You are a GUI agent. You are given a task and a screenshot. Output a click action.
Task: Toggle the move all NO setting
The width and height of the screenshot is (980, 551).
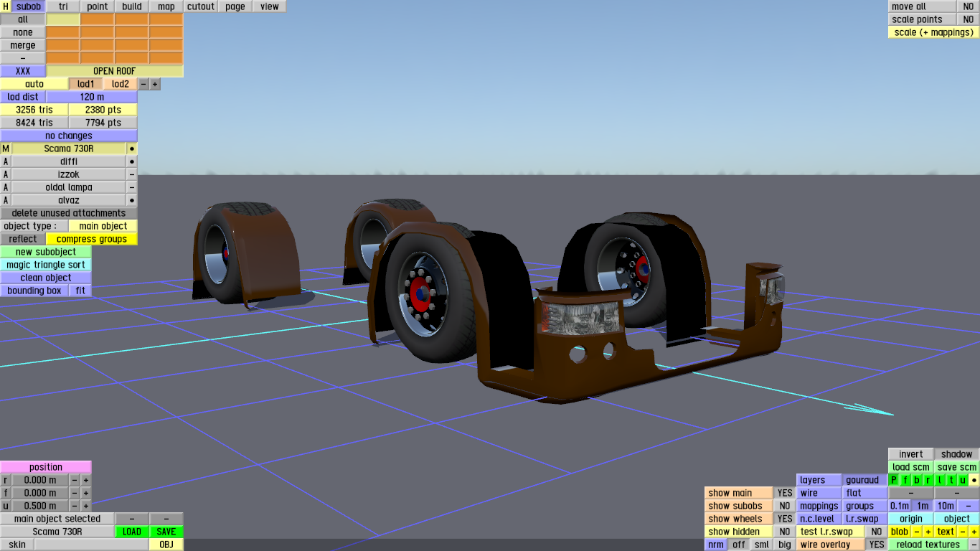click(x=969, y=6)
